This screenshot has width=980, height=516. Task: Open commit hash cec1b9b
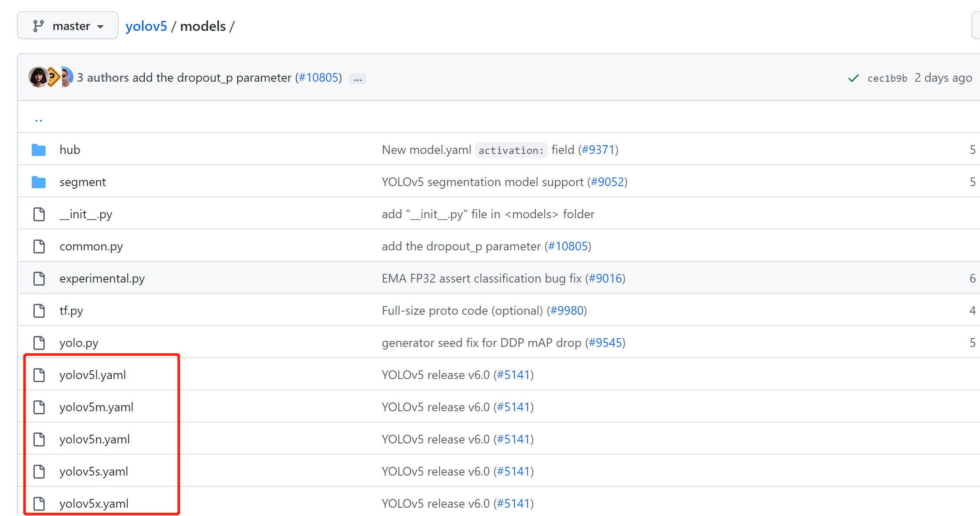click(887, 78)
